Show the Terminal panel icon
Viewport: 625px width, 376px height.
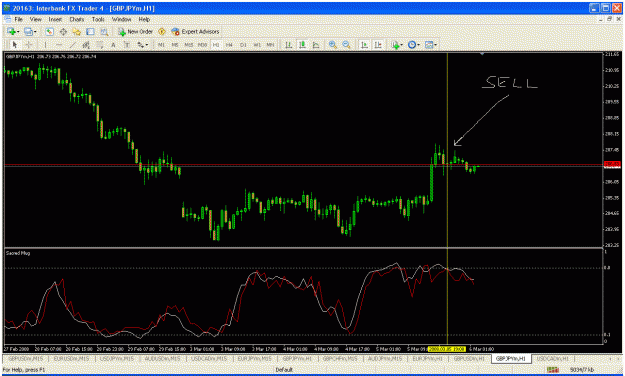[90, 31]
